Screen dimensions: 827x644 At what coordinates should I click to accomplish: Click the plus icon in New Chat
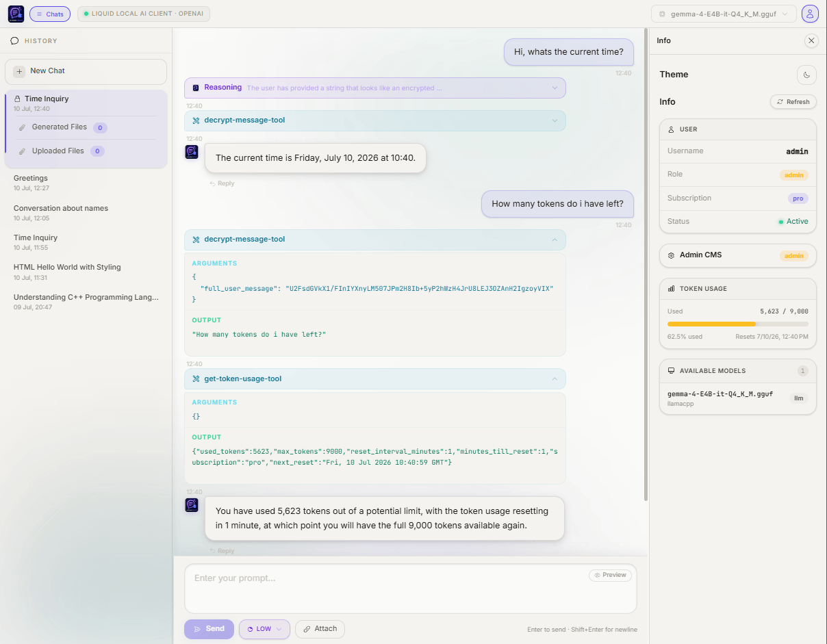click(19, 71)
